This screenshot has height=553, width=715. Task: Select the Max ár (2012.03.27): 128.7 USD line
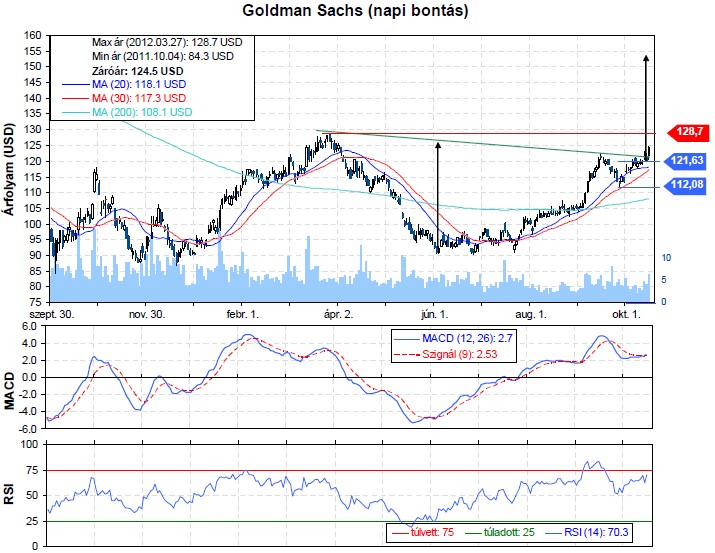click(167, 42)
